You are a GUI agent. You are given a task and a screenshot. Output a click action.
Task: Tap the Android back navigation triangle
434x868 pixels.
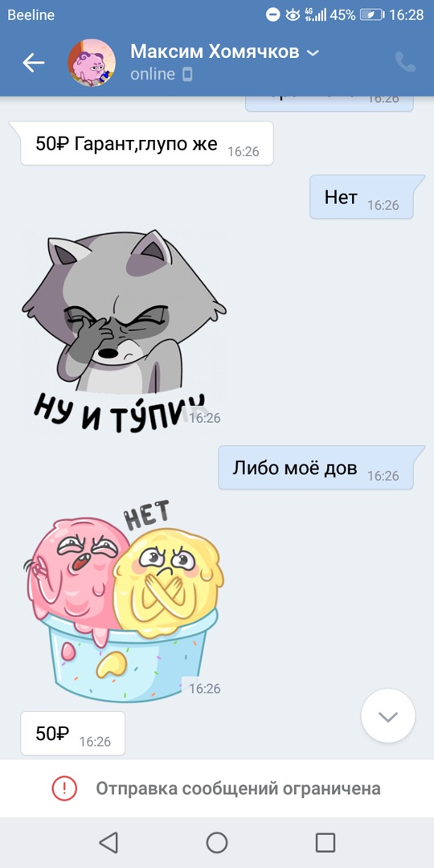click(x=108, y=842)
